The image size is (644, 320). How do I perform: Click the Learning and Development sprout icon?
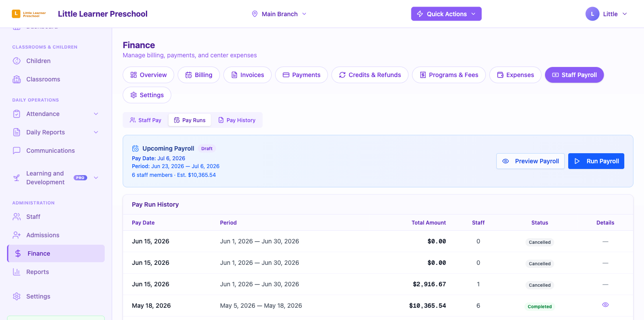point(17,178)
